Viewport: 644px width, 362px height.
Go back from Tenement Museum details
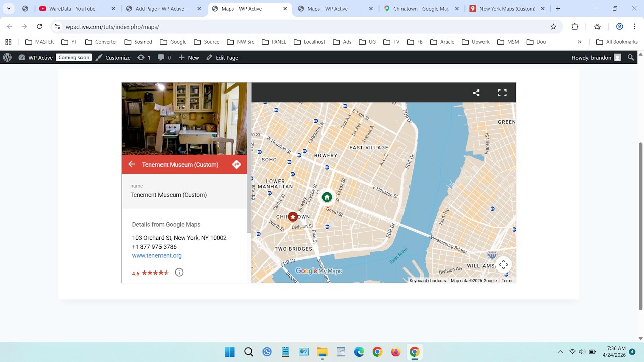(x=132, y=164)
